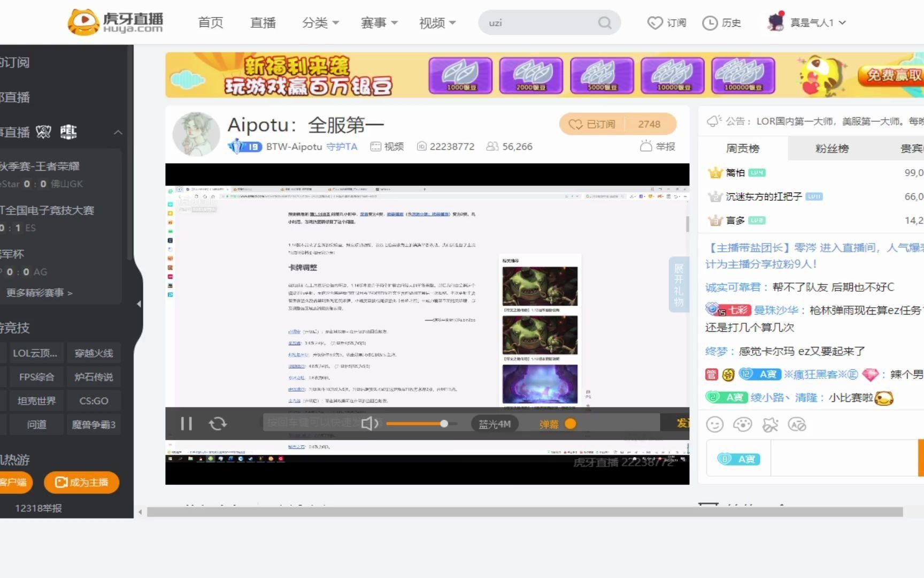Click the scroll-left arrow on scrollbar
924x578 pixels.
point(140,512)
